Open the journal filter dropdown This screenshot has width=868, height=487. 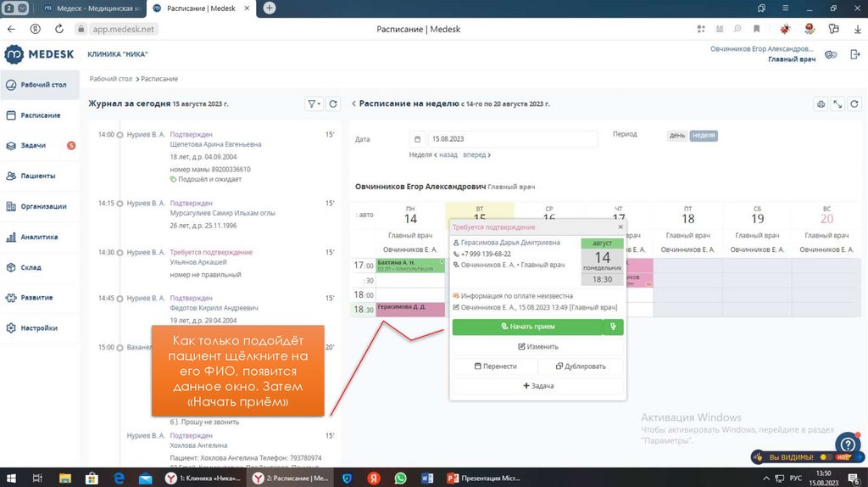[314, 104]
